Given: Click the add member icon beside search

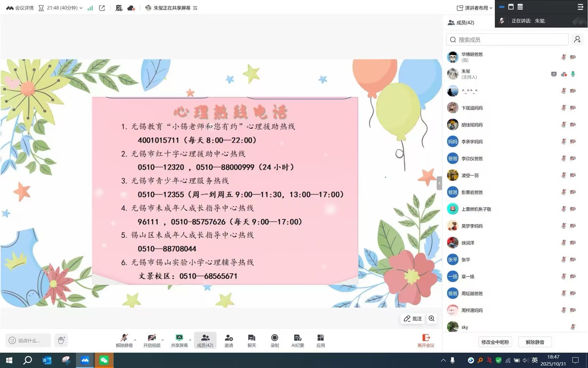Looking at the screenshot, I should point(577,40).
